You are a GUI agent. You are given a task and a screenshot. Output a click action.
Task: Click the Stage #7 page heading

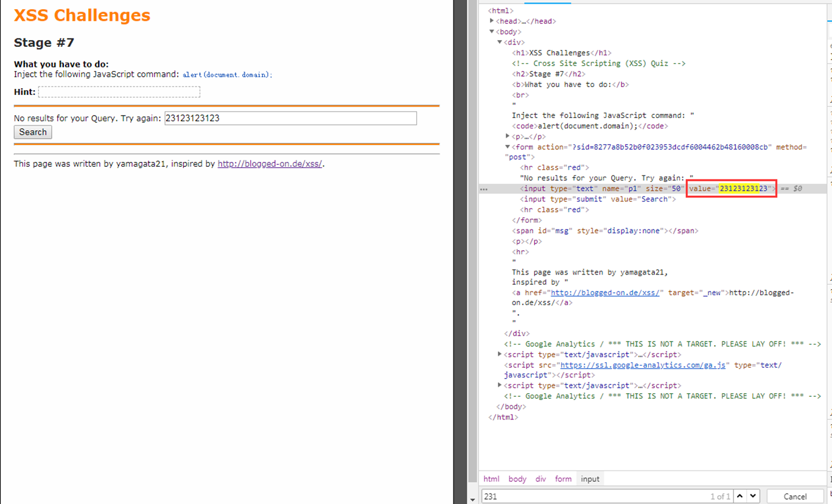[44, 43]
